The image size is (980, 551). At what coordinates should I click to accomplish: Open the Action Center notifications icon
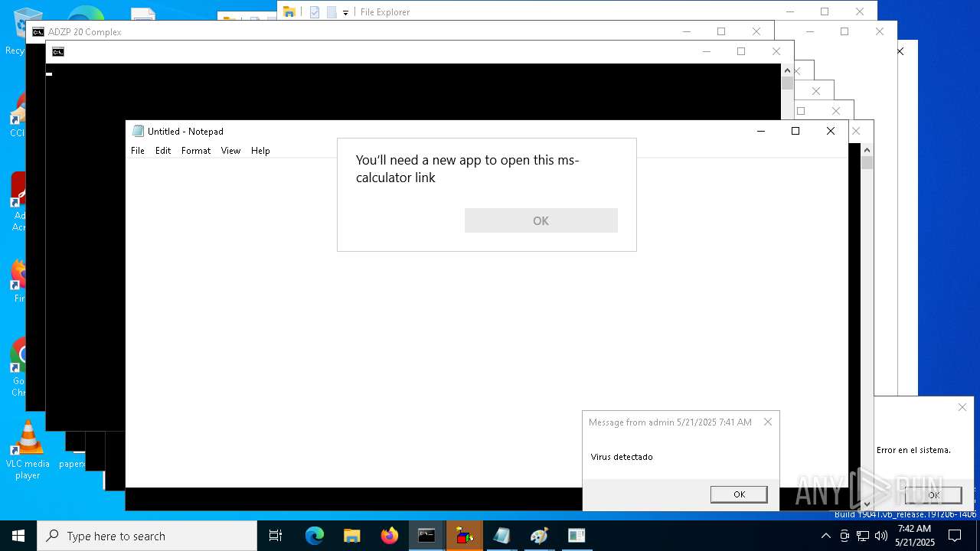[955, 536]
